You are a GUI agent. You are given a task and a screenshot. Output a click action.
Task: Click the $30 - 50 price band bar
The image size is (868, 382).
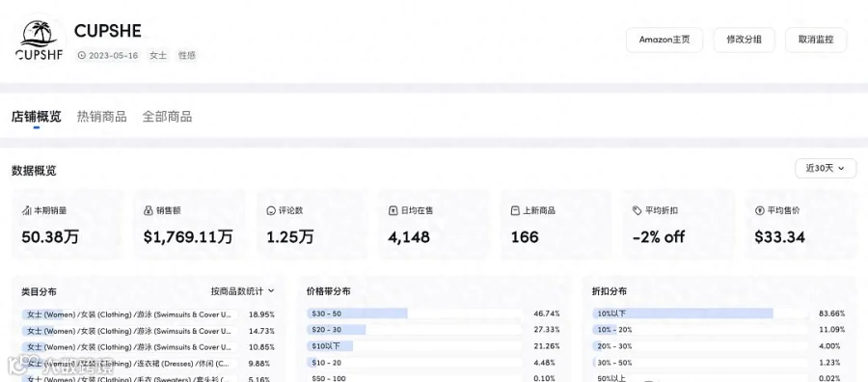(415, 314)
